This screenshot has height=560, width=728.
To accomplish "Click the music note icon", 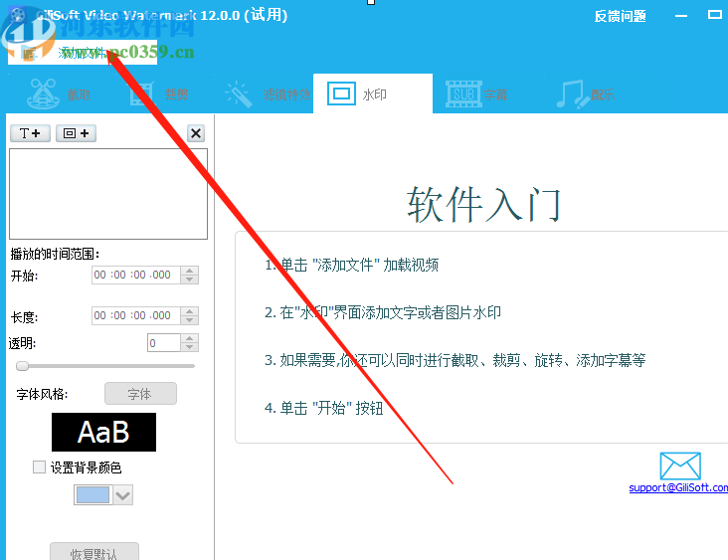I will (x=573, y=93).
